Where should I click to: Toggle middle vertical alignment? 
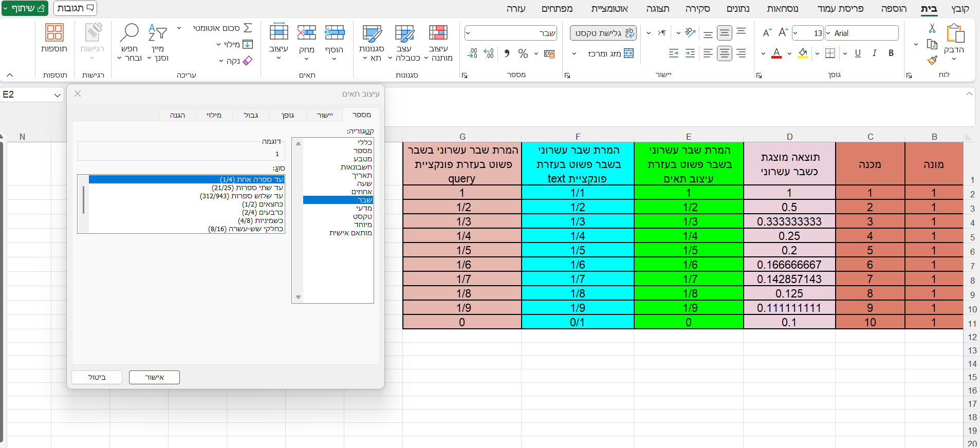point(725,33)
